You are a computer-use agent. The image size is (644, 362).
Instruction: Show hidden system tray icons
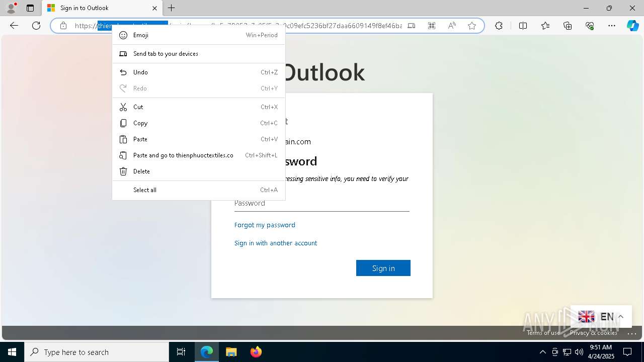[542, 352]
